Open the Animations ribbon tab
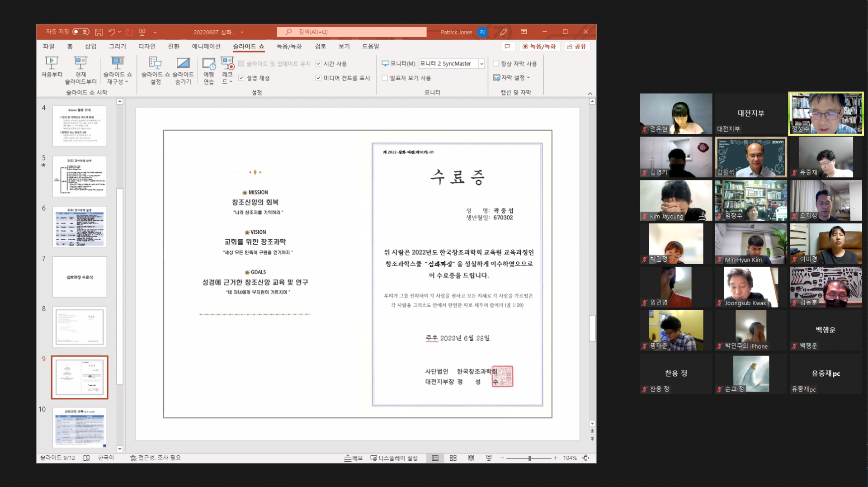This screenshot has width=868, height=487. point(206,46)
